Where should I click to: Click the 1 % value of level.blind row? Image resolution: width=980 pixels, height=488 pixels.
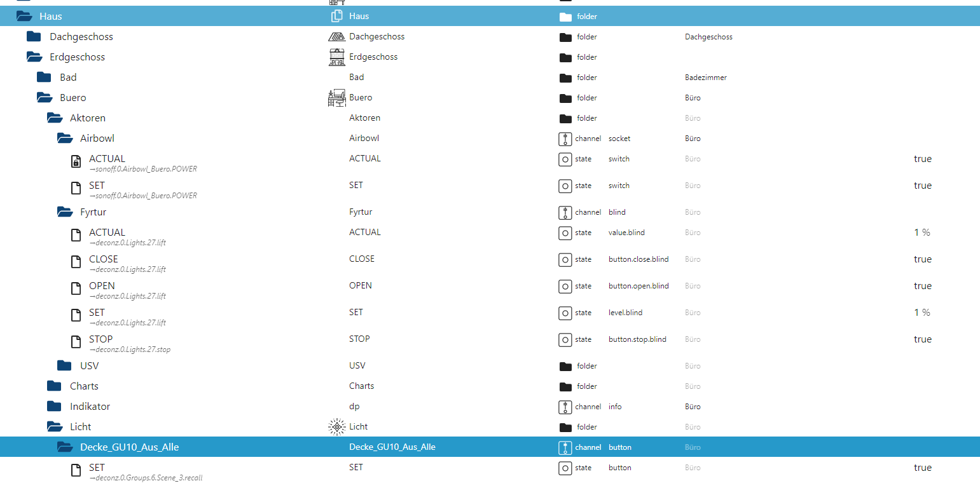coord(922,313)
